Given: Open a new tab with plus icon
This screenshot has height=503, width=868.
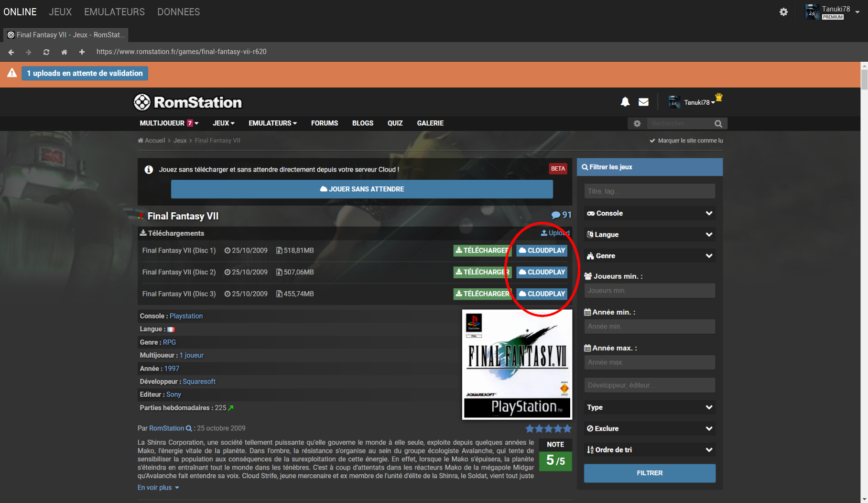Looking at the screenshot, I should [82, 52].
